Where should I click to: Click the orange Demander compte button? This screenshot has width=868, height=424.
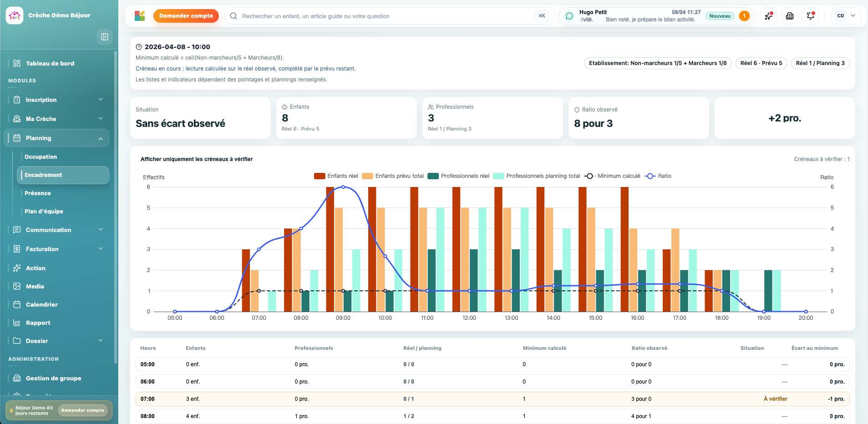(186, 16)
